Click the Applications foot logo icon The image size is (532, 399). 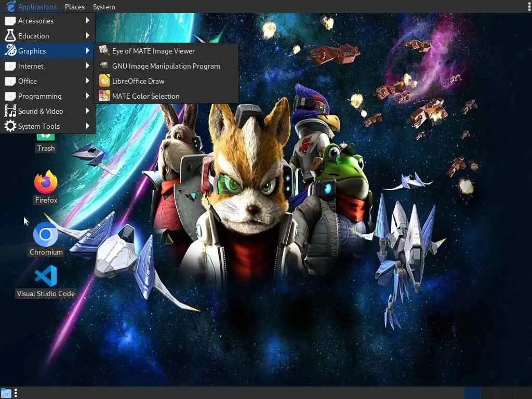[x=11, y=6]
